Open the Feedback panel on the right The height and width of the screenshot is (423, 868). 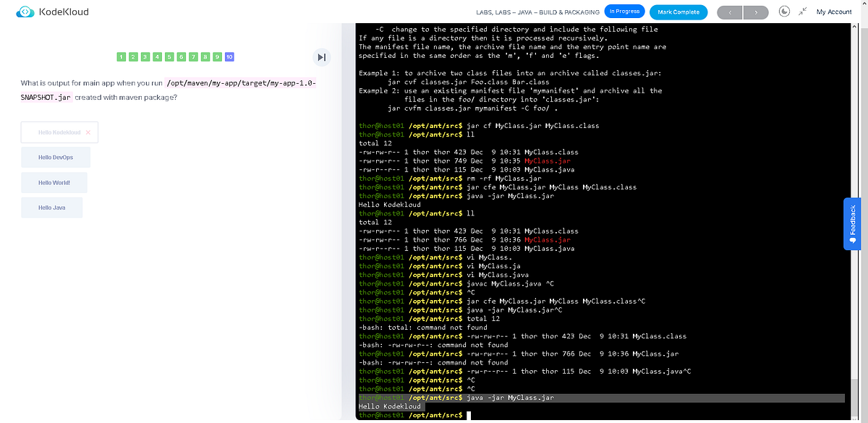click(x=851, y=224)
